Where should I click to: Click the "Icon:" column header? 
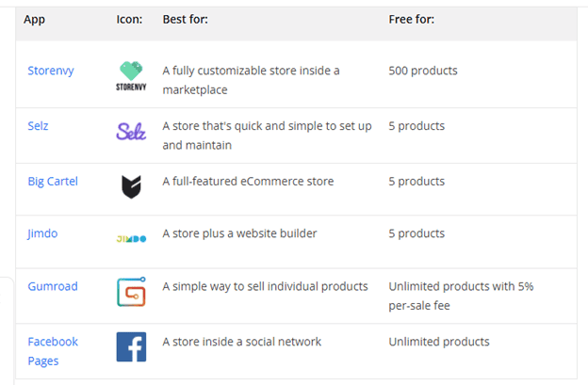coord(129,19)
